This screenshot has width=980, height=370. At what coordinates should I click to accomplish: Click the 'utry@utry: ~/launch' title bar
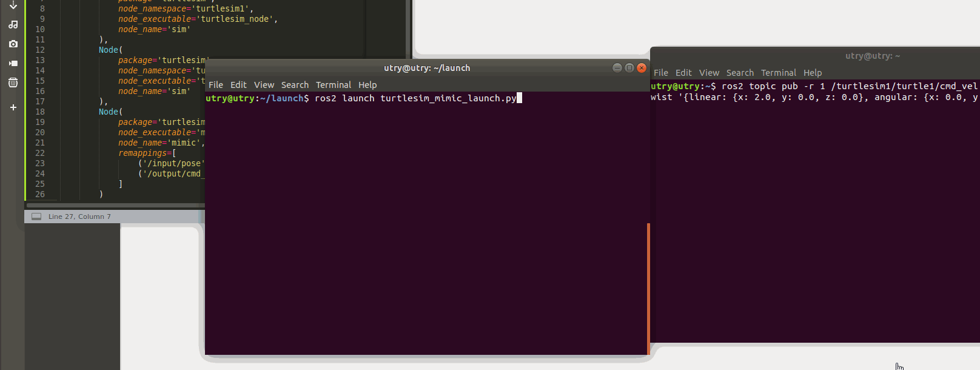[x=427, y=68]
